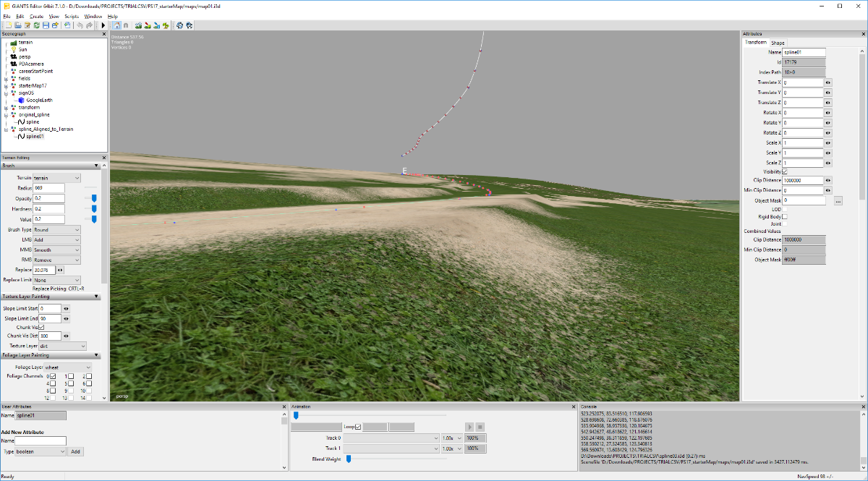Screen dimensions: 868x481
Task: Open the Texture Layer dropdown
Action: coord(62,346)
